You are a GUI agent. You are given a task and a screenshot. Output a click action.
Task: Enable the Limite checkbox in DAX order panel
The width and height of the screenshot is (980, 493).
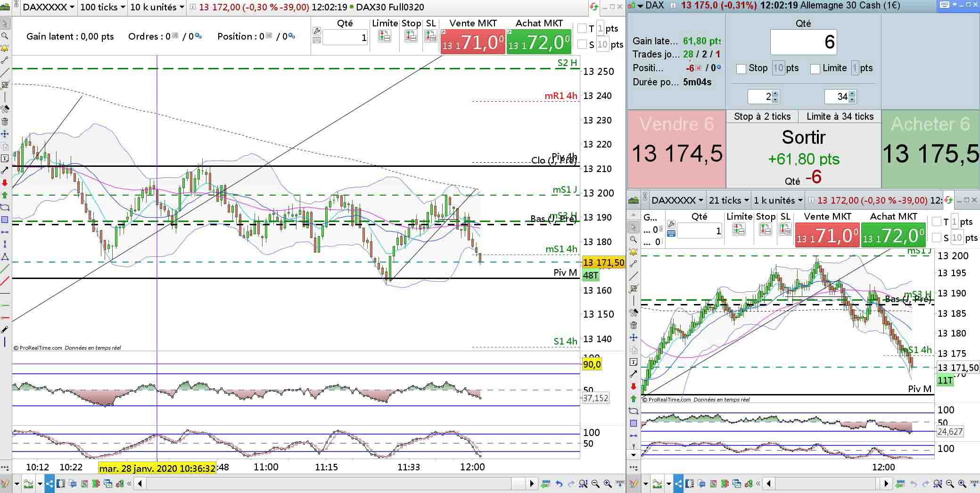(x=815, y=69)
